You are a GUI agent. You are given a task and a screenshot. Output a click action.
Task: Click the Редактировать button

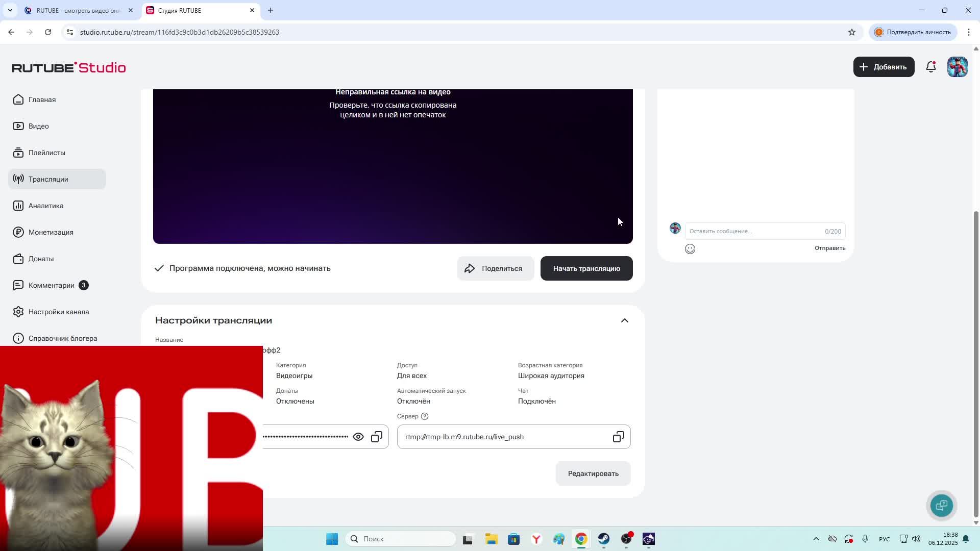click(593, 473)
